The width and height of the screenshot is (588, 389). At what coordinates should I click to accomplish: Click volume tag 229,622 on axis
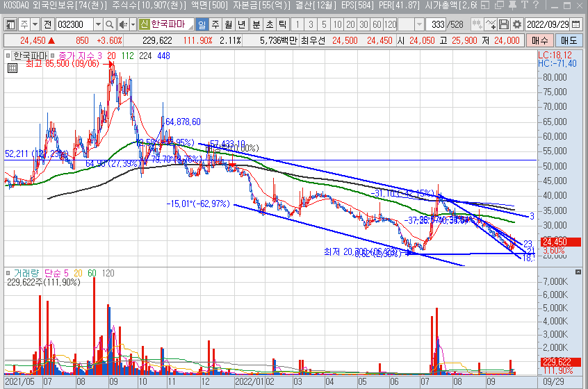pyautogui.click(x=561, y=362)
